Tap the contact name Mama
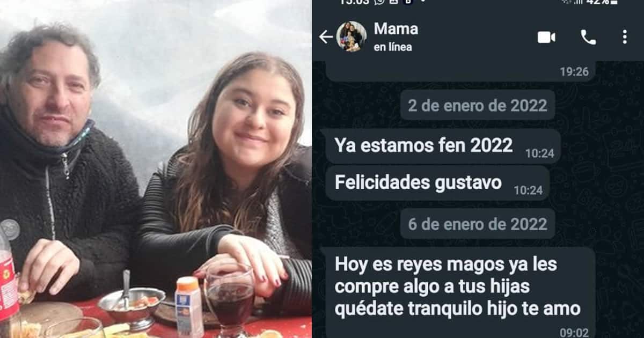 click(396, 28)
